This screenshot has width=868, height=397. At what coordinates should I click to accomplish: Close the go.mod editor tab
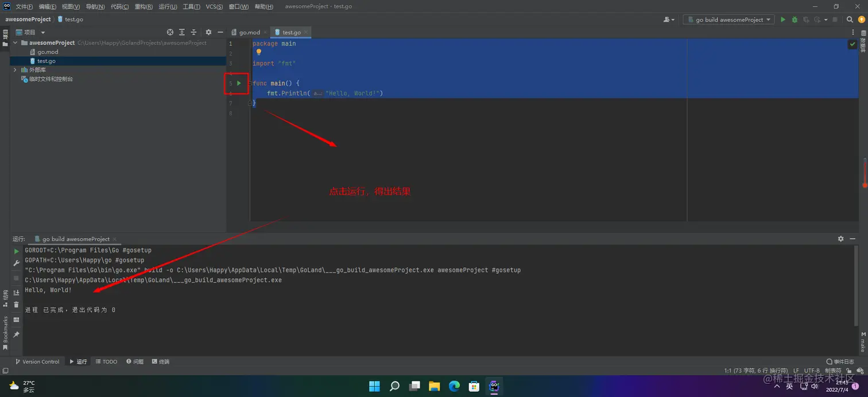[x=265, y=33]
